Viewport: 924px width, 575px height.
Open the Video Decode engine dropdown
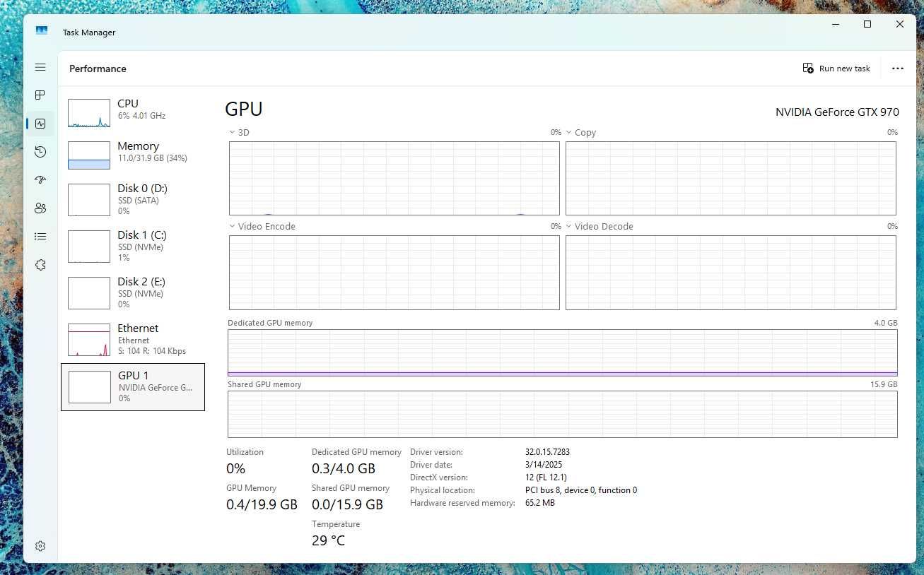599,226
